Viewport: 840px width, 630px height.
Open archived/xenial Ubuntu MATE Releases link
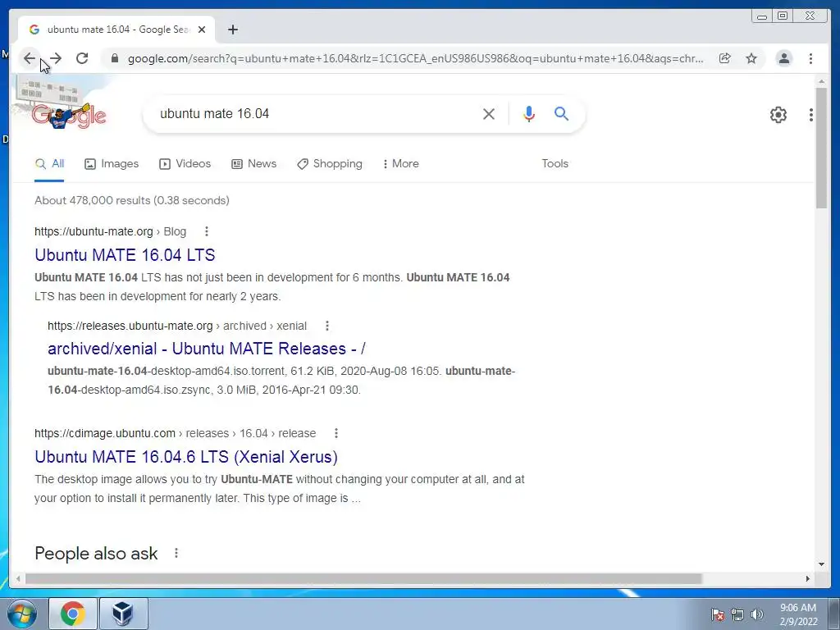(x=207, y=349)
